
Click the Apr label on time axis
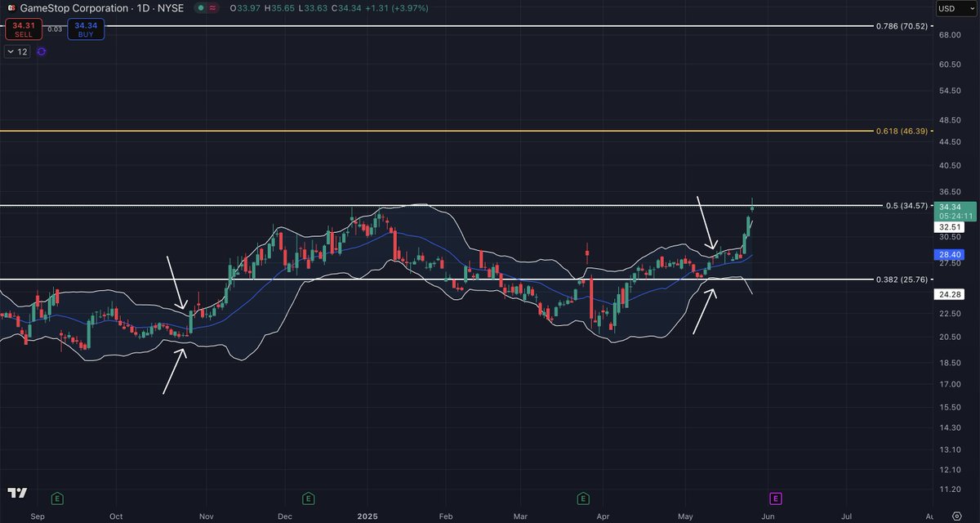[604, 516]
